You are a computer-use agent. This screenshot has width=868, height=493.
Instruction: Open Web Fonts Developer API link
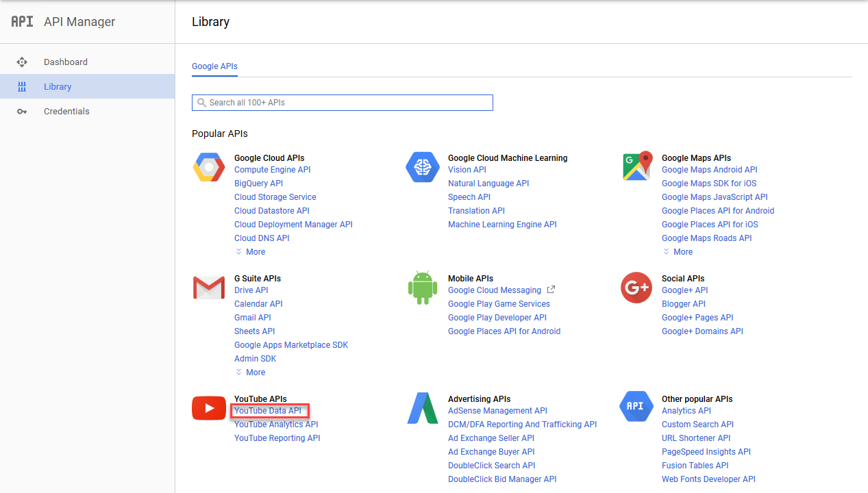pyautogui.click(x=708, y=479)
